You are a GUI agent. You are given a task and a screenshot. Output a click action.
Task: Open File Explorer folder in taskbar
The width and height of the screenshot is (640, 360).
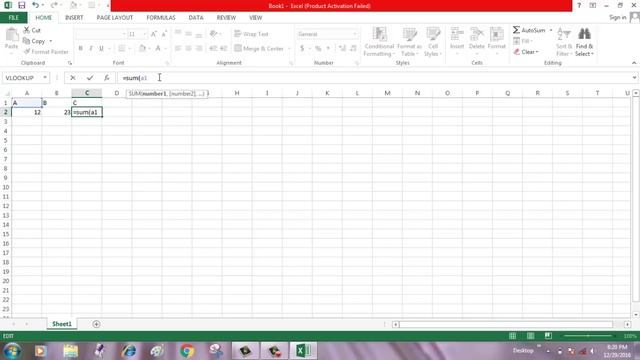click(71, 351)
